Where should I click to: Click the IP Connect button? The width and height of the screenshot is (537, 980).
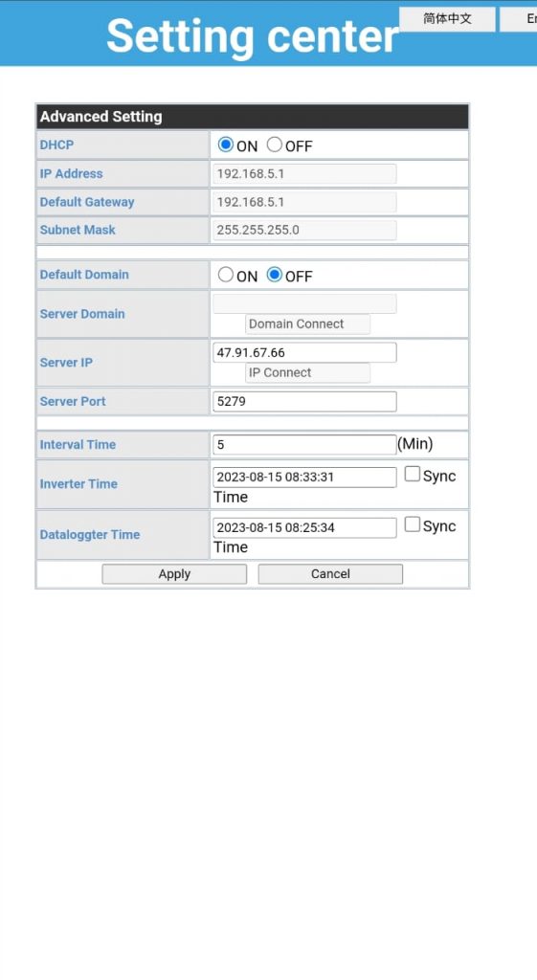(x=307, y=372)
